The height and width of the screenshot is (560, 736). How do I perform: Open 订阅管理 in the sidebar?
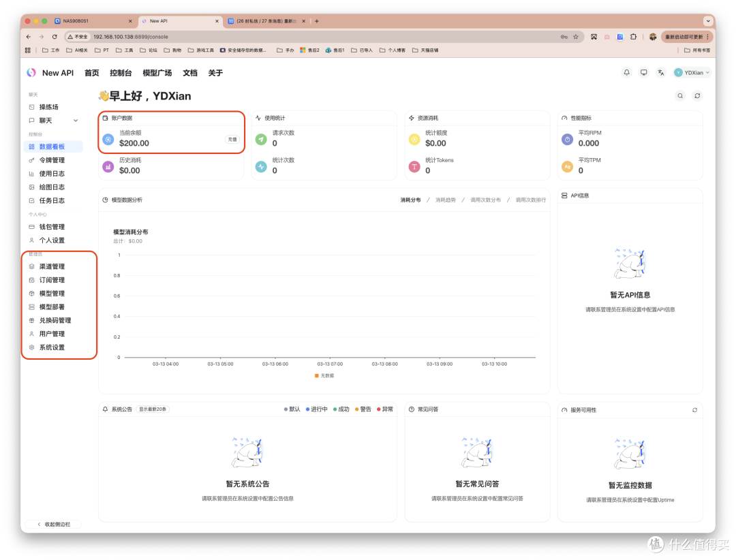[53, 280]
